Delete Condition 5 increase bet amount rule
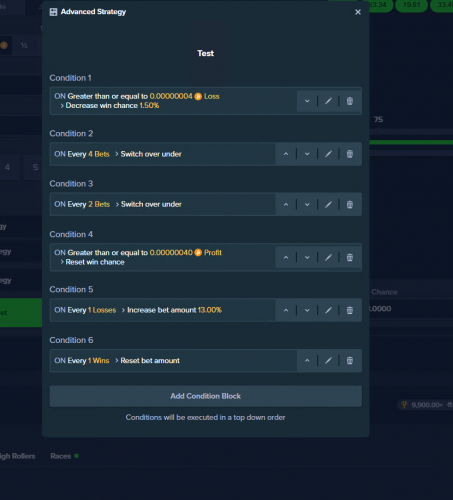453x500 pixels. point(350,310)
